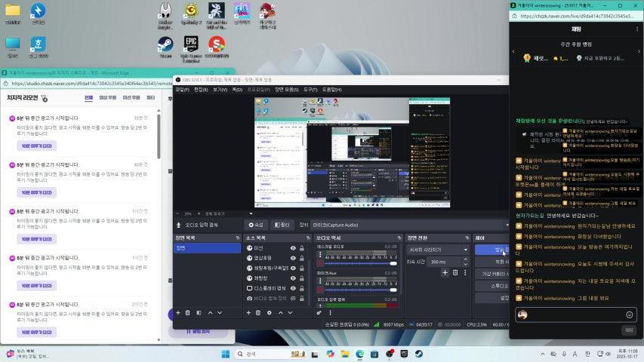The image size is (644, 362).
Task: Open source properties gear in sources toolbar
Action: coord(269,312)
